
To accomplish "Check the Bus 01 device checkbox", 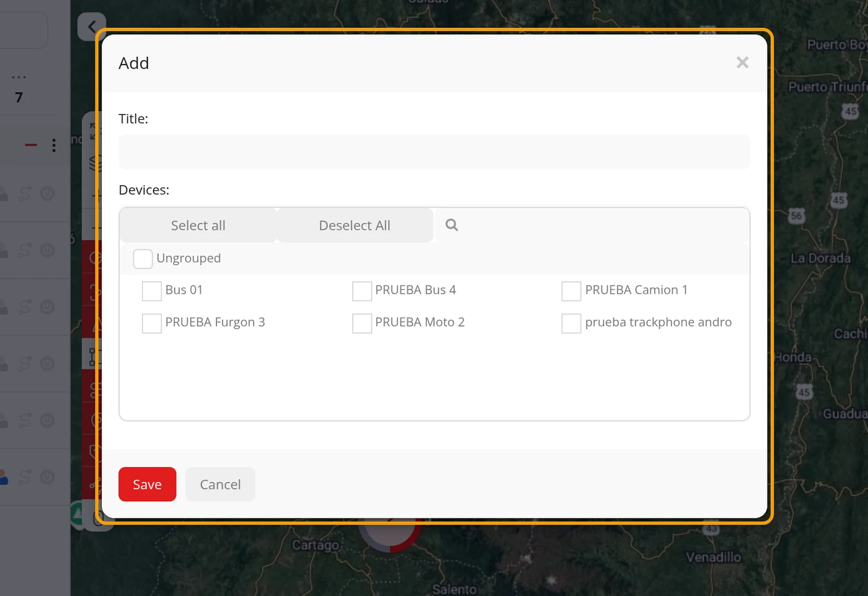I will click(x=152, y=291).
